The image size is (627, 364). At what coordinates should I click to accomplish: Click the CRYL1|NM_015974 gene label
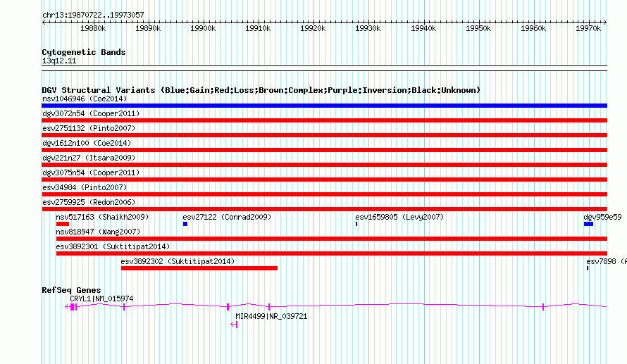click(x=101, y=299)
